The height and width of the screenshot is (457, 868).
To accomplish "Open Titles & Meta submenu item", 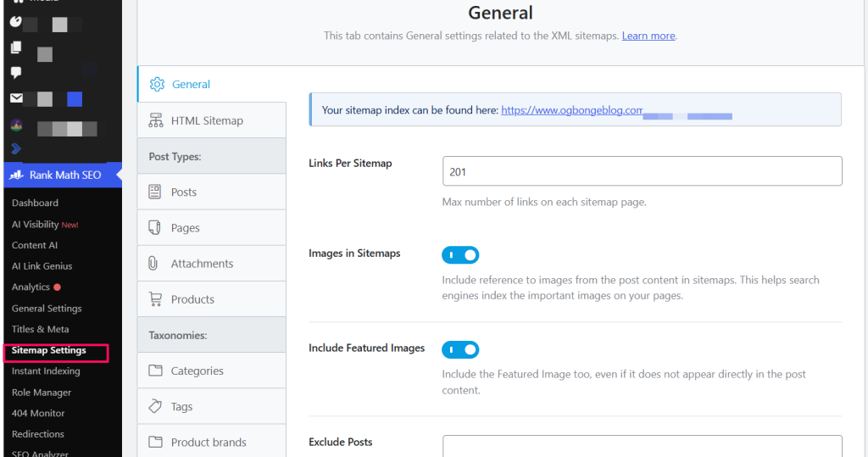I will click(x=41, y=329).
